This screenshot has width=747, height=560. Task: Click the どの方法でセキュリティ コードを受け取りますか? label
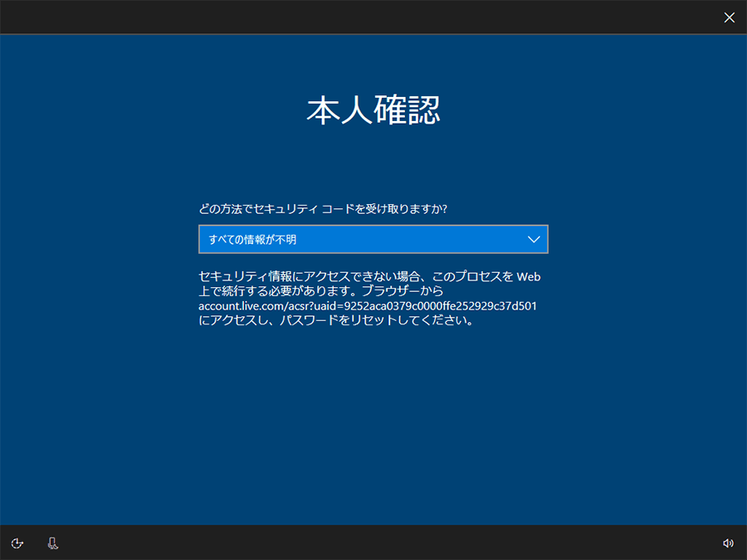[323, 209]
